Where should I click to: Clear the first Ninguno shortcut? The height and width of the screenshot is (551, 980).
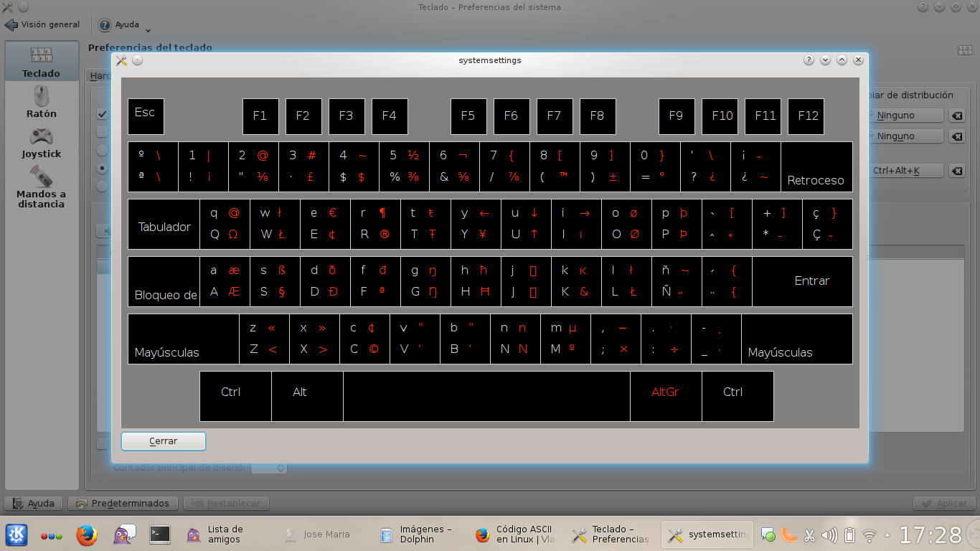[x=957, y=116]
